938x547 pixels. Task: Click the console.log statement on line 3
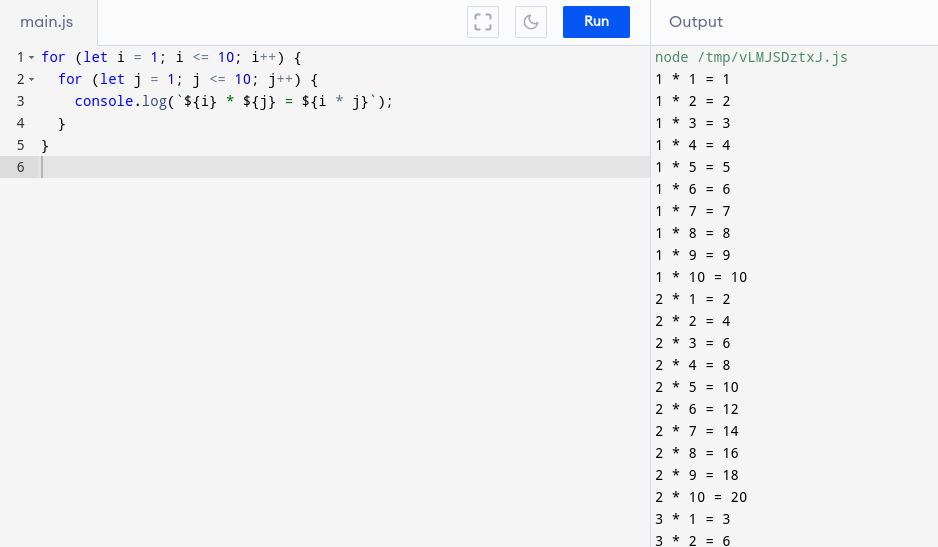(233, 101)
